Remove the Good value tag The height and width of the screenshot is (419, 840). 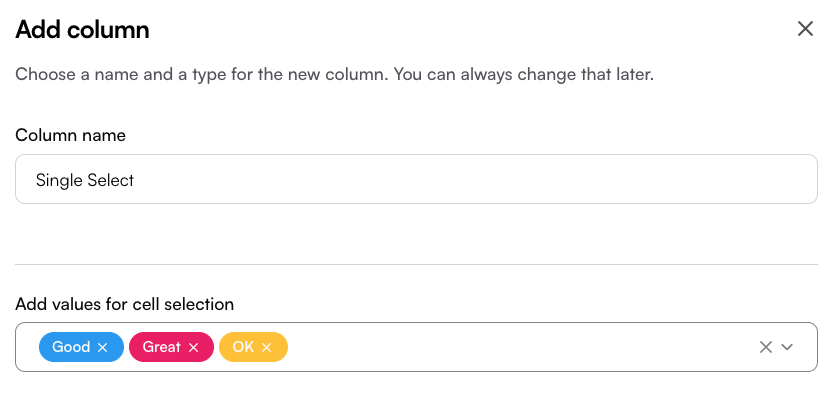102,347
